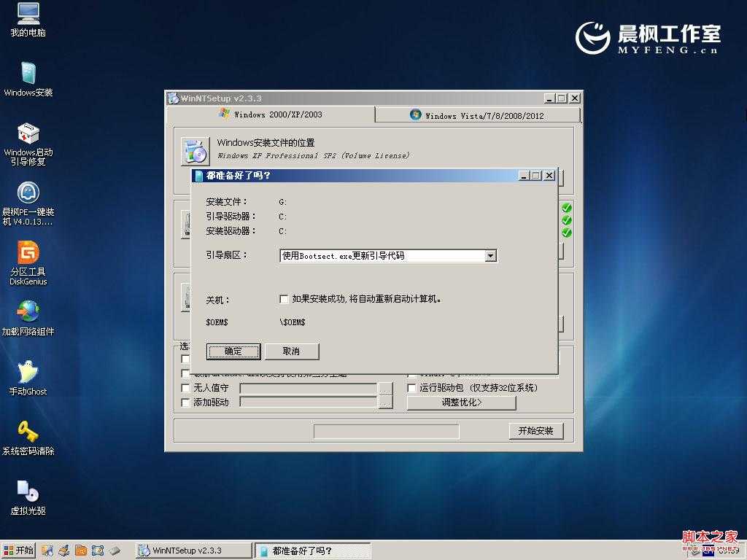Check the 无人值守 unattended install option
Image resolution: width=747 pixels, height=560 pixels.
185,388
